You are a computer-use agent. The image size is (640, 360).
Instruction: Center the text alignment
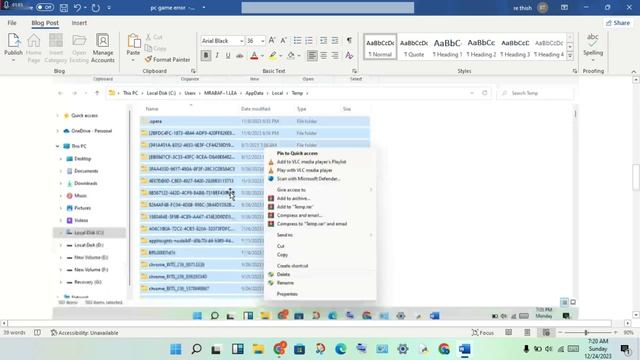(324, 56)
